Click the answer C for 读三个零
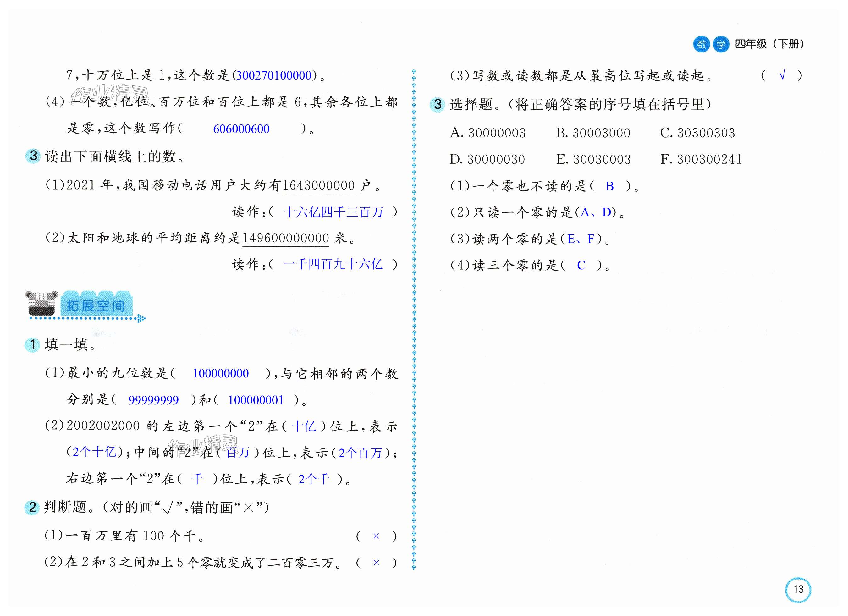Screen dimensions: 848x616 click(581, 265)
